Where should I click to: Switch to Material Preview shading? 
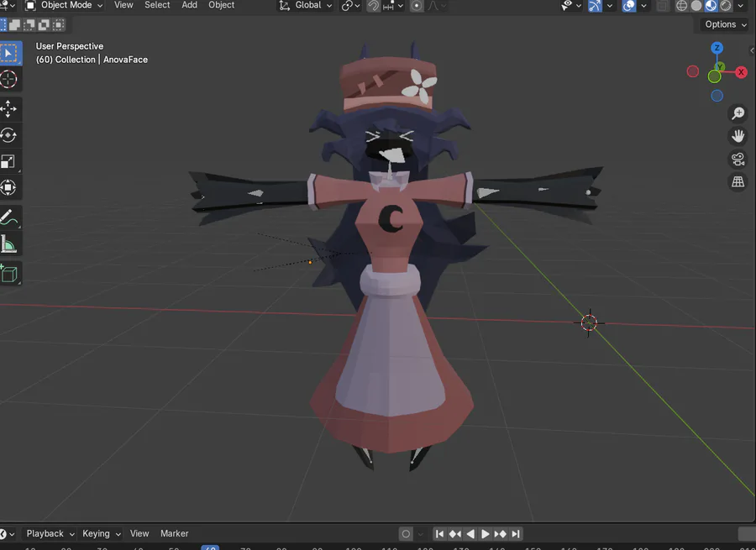pyautogui.click(x=711, y=6)
